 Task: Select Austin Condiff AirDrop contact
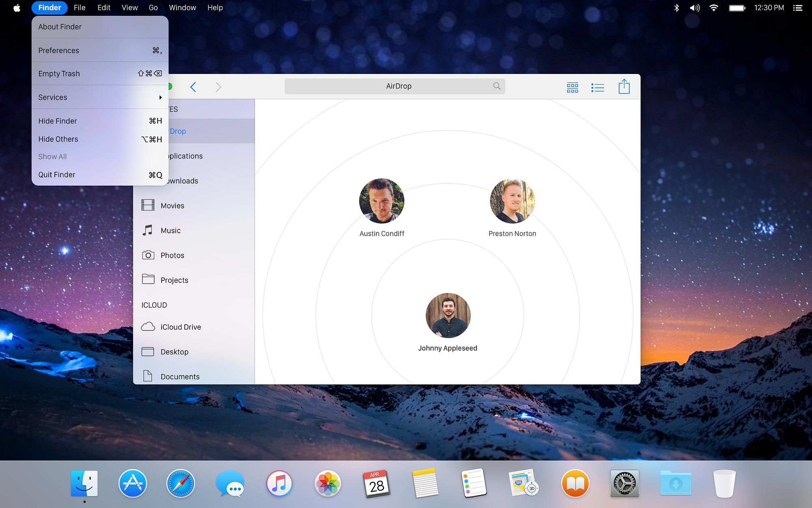tap(382, 201)
